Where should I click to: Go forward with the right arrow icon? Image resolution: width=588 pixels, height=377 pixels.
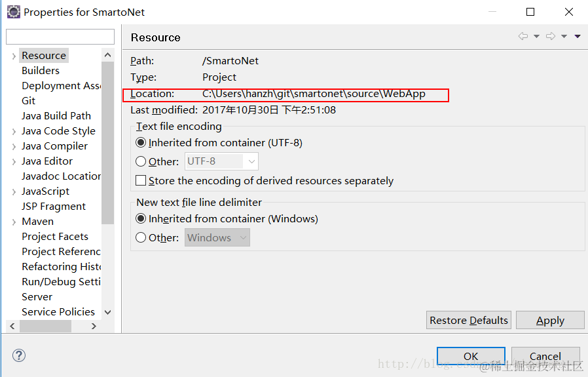click(551, 36)
